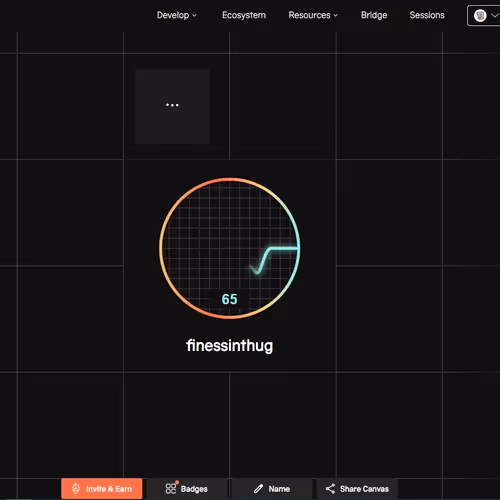
Task: Open the Sessions nav link
Action: click(x=427, y=15)
